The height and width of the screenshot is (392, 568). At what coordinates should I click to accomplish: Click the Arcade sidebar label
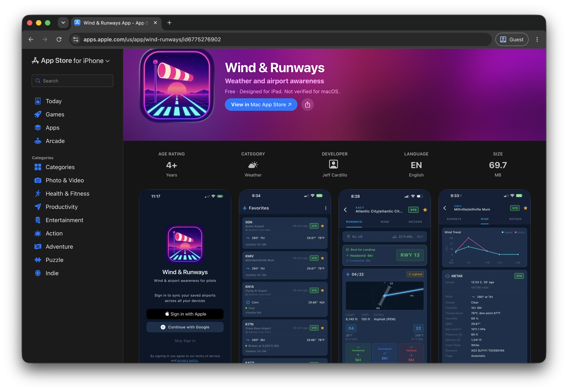55,141
